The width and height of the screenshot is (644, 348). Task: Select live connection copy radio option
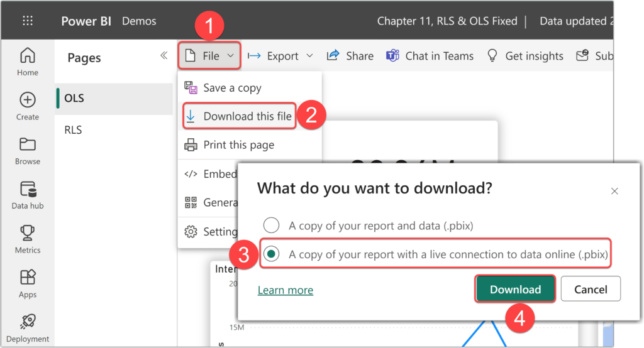click(x=272, y=254)
